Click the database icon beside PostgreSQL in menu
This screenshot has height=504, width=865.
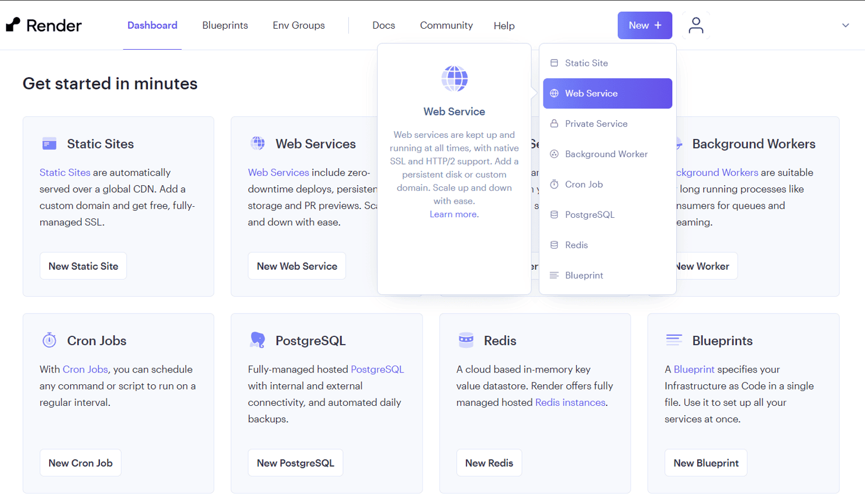[554, 214]
